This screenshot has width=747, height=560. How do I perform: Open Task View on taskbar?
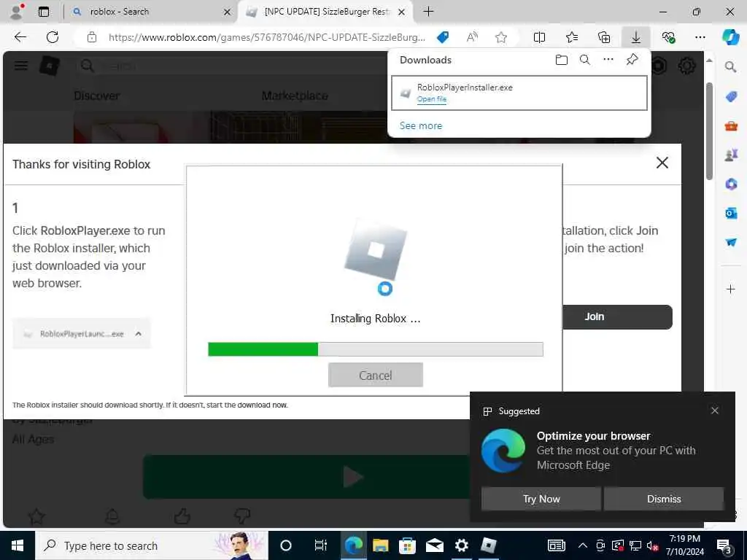(321, 545)
